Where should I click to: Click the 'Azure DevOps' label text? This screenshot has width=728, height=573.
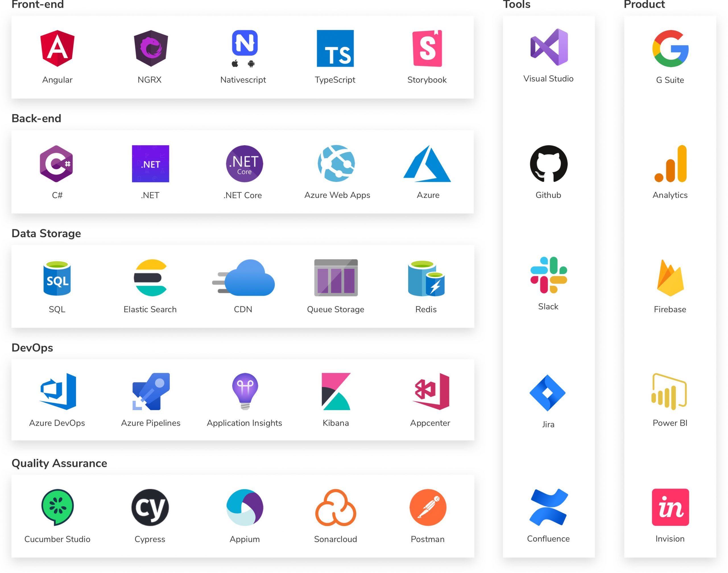[57, 423]
